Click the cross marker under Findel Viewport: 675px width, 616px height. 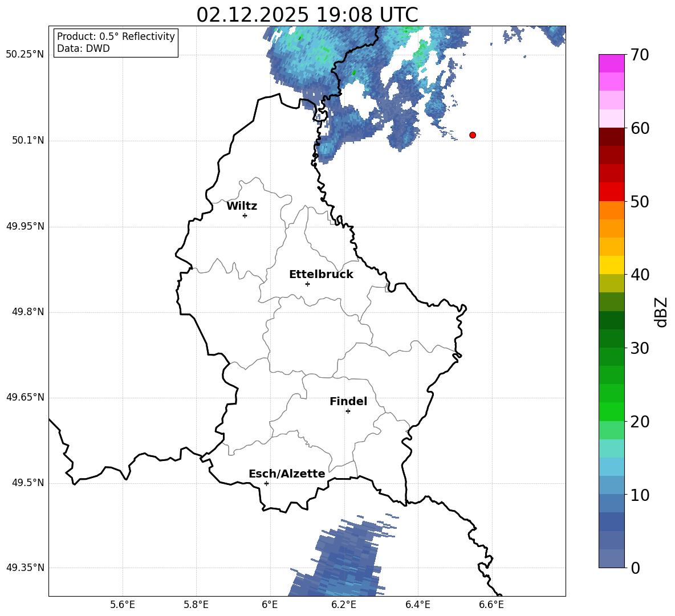(348, 411)
